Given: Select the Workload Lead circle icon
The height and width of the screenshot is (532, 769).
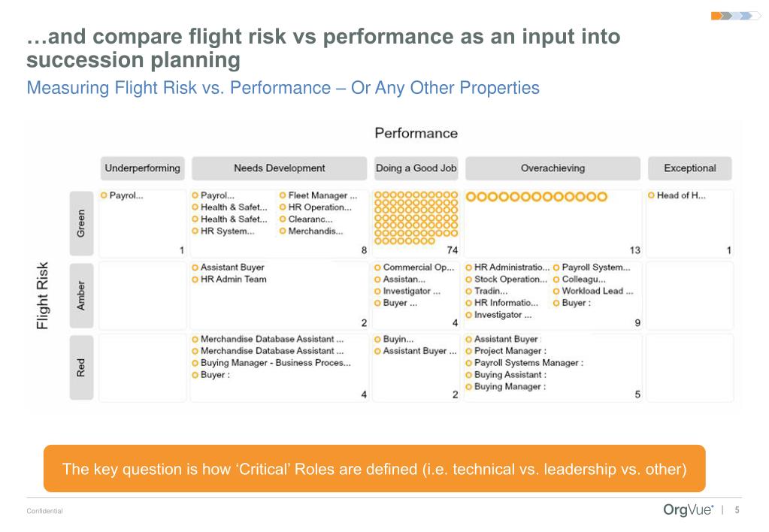Looking at the screenshot, I should coord(556,292).
